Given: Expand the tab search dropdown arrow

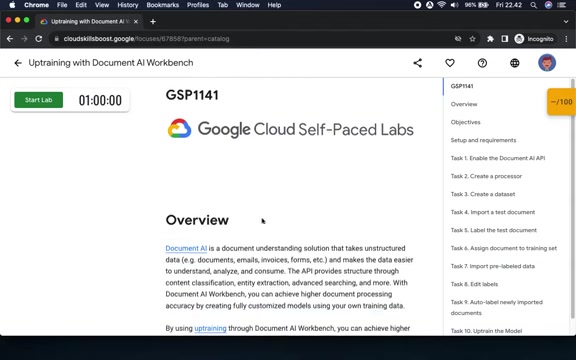Looking at the screenshot, I should pos(566,22).
